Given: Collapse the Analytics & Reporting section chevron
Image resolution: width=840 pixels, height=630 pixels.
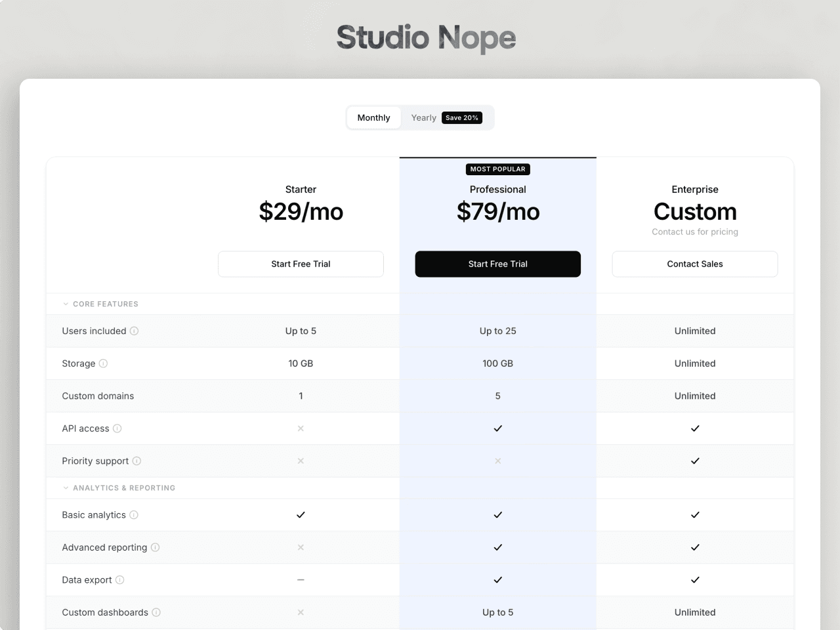Looking at the screenshot, I should point(66,488).
